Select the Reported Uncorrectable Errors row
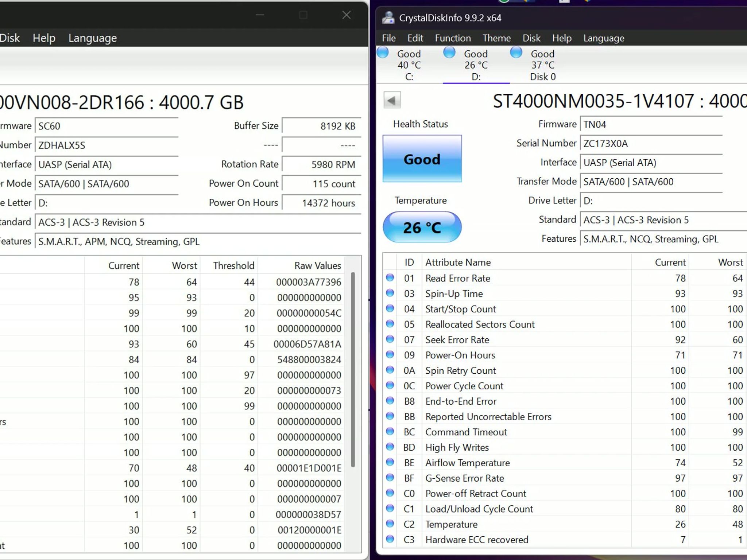Screen dimensions: 747x560 coord(565,416)
